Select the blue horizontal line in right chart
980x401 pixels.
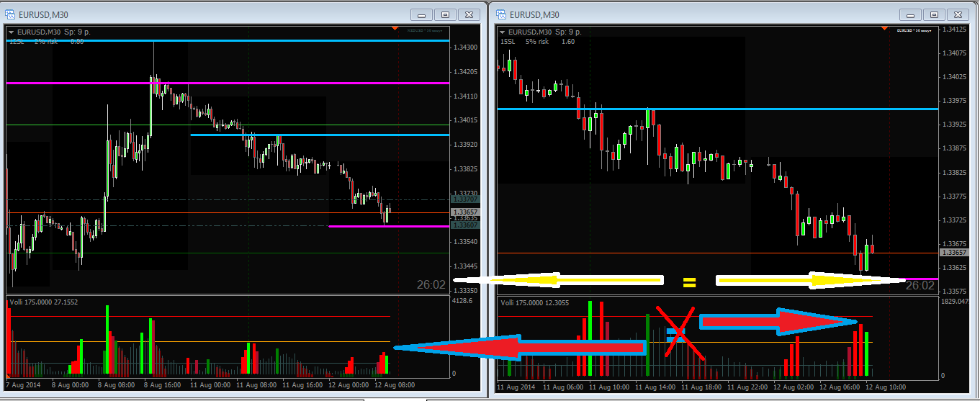(x=718, y=109)
